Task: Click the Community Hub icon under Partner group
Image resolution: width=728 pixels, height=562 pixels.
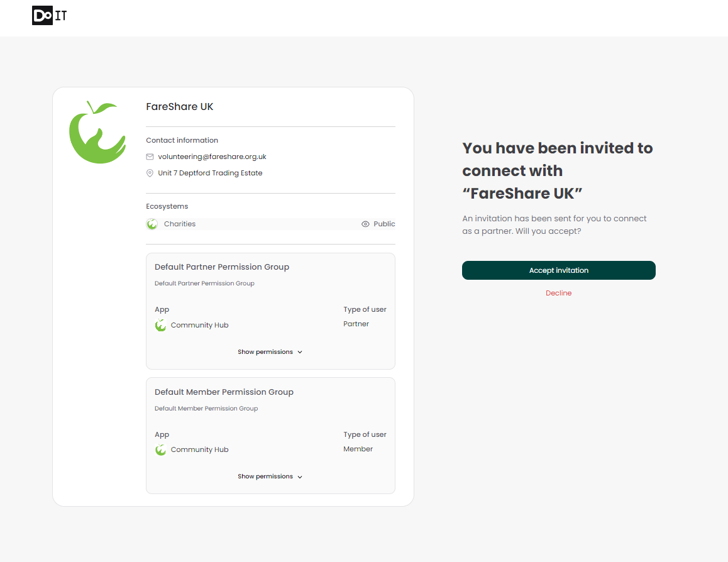Action: pos(161,326)
